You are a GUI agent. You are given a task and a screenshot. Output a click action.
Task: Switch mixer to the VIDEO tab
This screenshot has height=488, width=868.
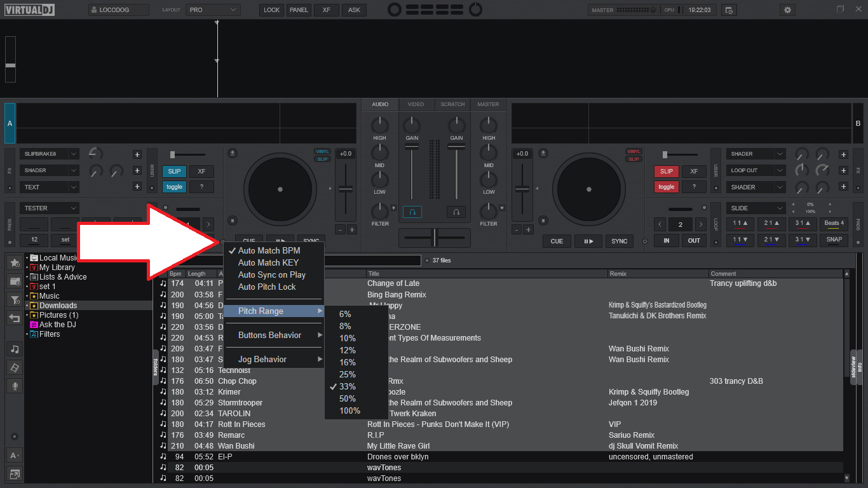point(416,104)
